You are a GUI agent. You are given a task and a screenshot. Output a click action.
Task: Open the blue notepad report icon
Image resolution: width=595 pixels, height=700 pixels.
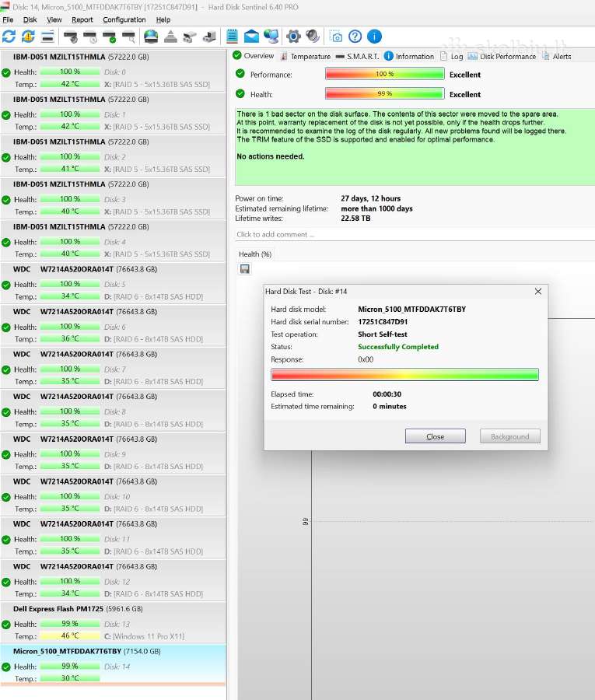pyautogui.click(x=232, y=36)
